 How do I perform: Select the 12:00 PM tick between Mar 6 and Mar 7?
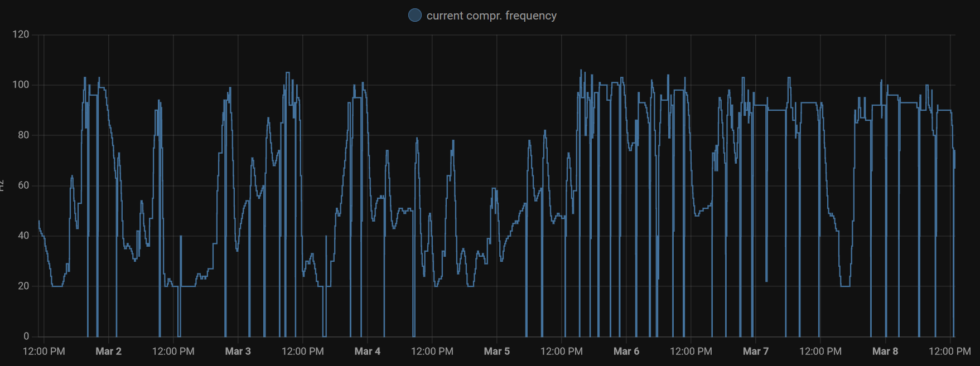pyautogui.click(x=691, y=351)
